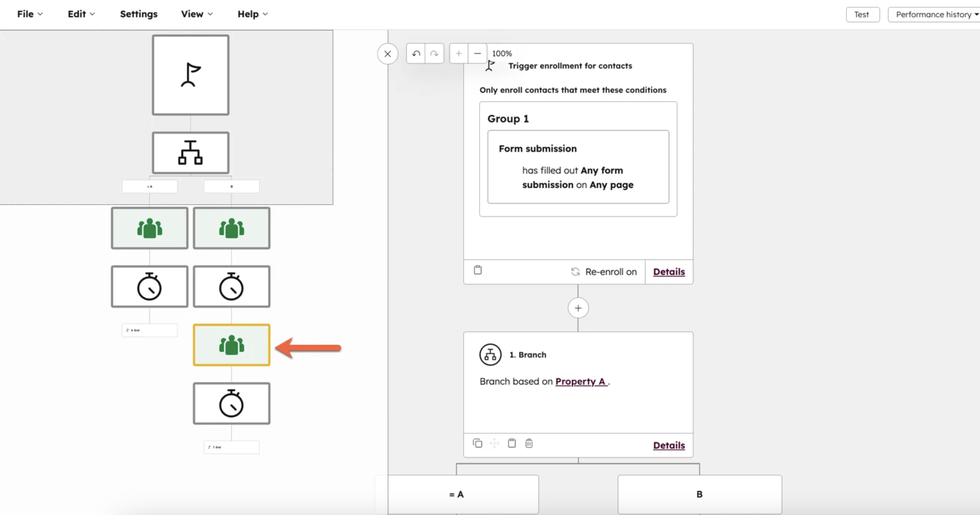The height and width of the screenshot is (515, 980).
Task: Click the Test button
Action: pyautogui.click(x=862, y=15)
